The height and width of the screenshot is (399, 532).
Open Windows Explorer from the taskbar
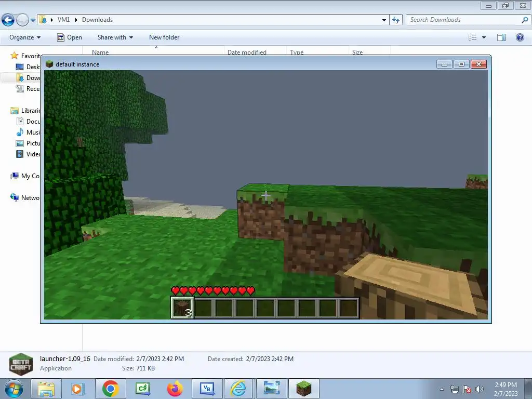pyautogui.click(x=46, y=389)
